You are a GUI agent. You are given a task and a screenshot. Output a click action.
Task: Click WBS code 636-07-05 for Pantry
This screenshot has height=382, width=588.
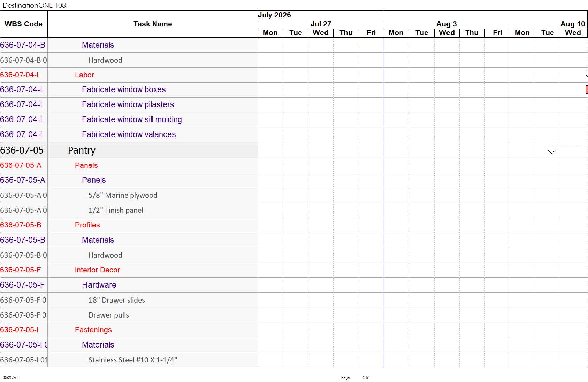point(22,150)
